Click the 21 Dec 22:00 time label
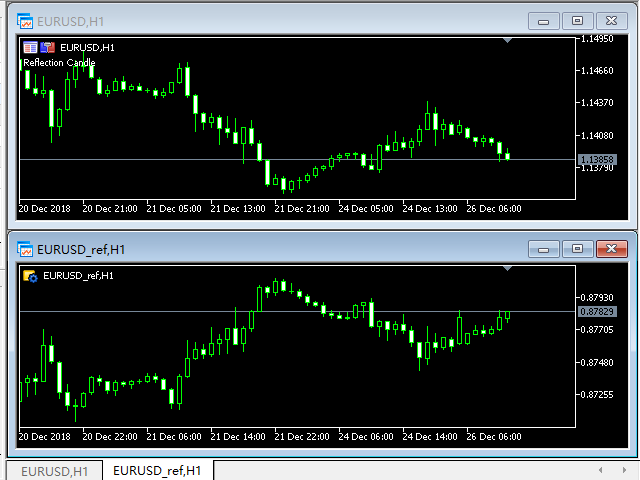This screenshot has width=640, height=480. tap(302, 437)
